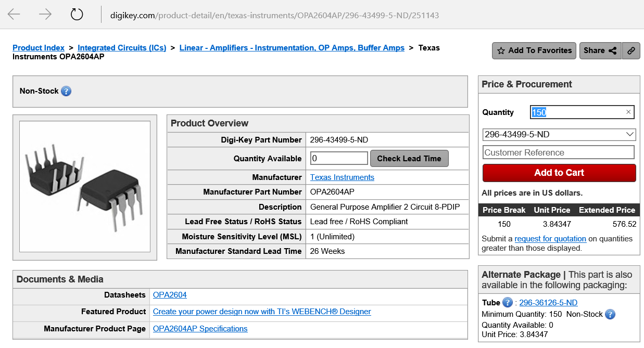Select the '26 Weeks' lead time value
The width and height of the screenshot is (644, 348).
[327, 251]
